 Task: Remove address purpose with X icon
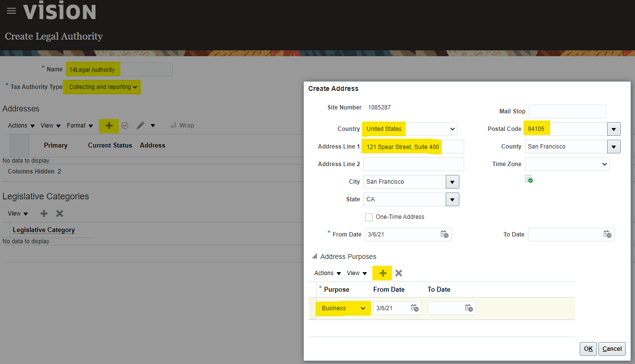coord(399,273)
